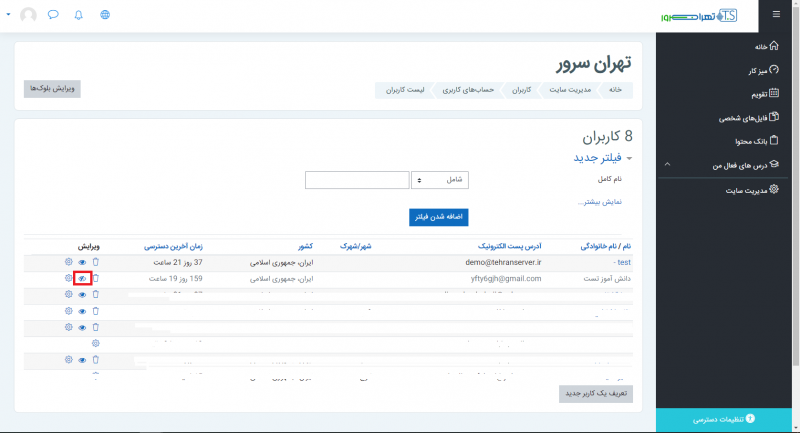Click the gear icon for دانش آموز تست

69,278
